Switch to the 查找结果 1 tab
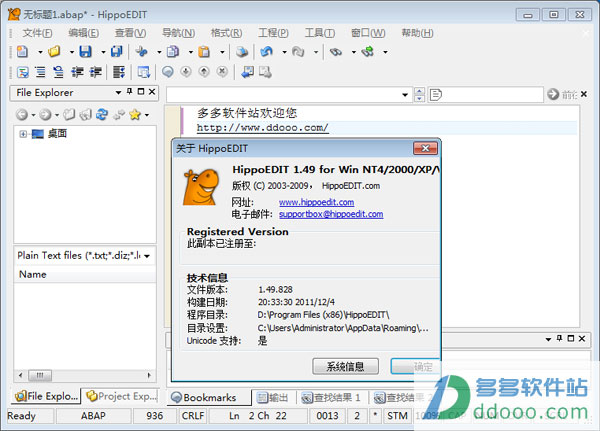Screen dimensions: 600x431 (331, 398)
